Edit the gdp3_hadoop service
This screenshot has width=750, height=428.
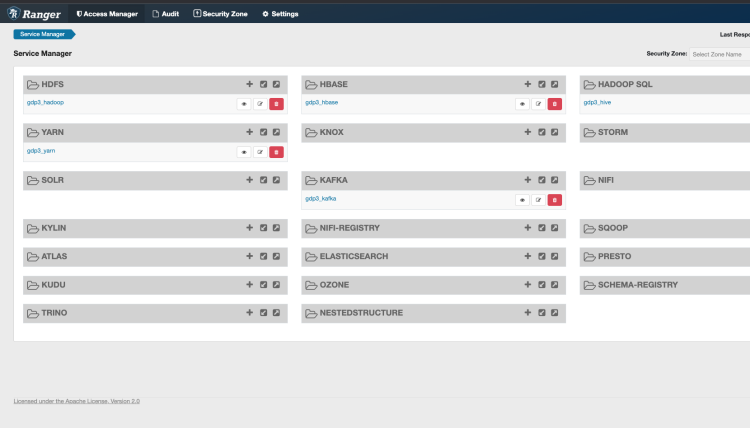click(x=260, y=104)
